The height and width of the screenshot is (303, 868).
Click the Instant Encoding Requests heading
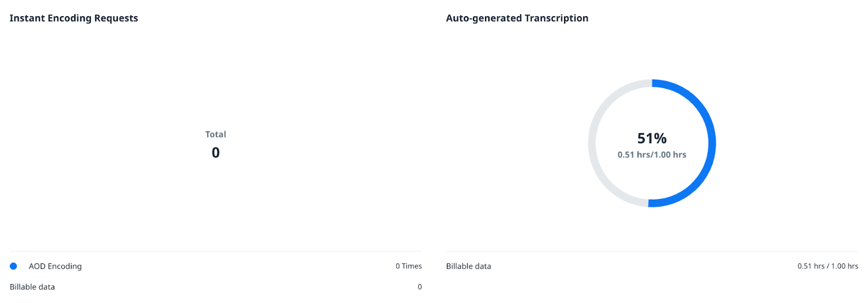(x=74, y=18)
